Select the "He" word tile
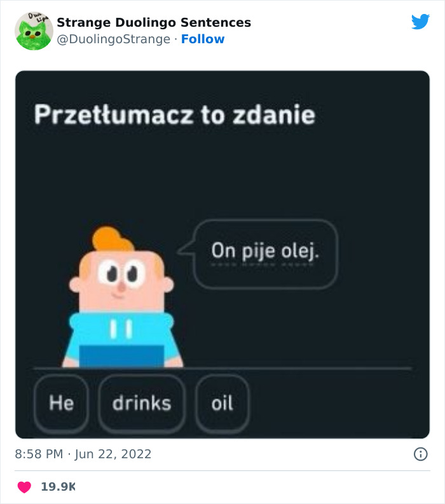 pyautogui.click(x=62, y=403)
